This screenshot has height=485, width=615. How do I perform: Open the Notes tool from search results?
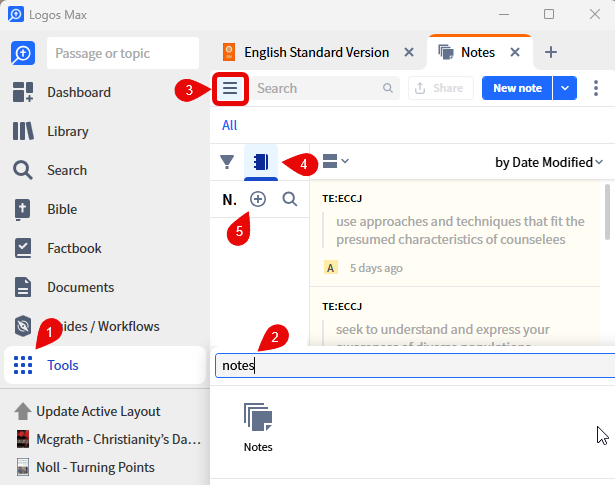(258, 428)
